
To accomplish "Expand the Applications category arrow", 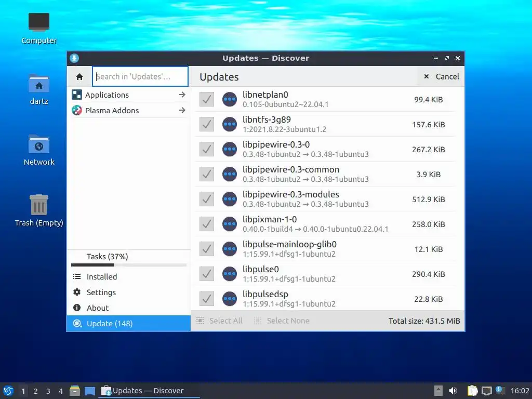I will [182, 95].
